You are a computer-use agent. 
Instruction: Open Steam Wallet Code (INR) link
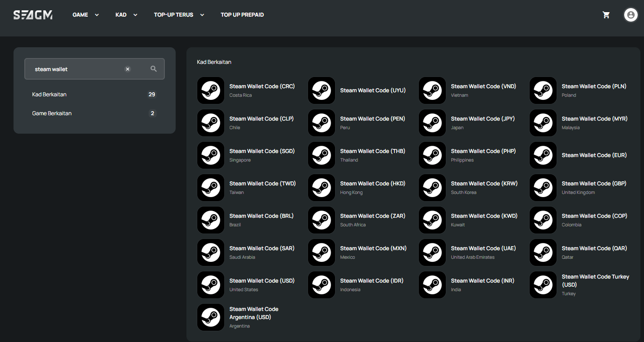pyautogui.click(x=482, y=281)
